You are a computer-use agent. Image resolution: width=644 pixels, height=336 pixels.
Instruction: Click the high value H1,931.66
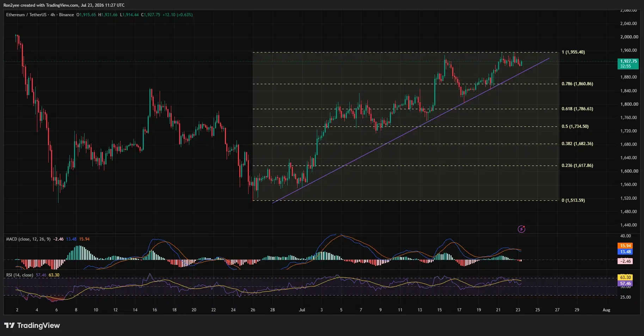(108, 15)
